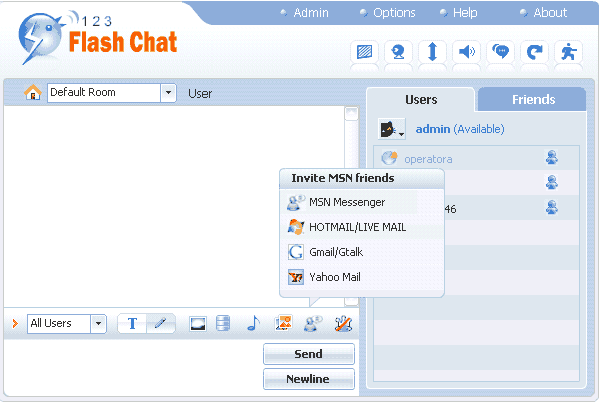Image resolution: width=600 pixels, height=403 pixels.
Task: Choose Gmail/Gtalk from invite menu
Action: 362,252
